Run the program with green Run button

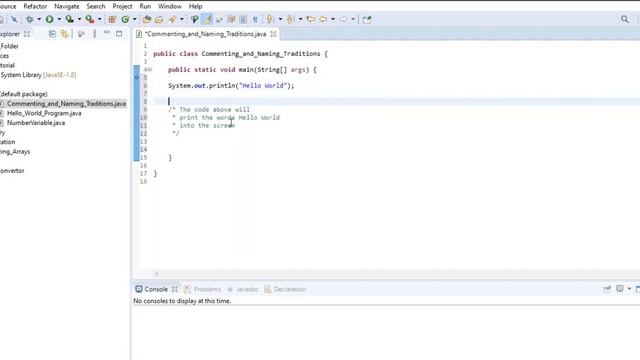coord(49,19)
